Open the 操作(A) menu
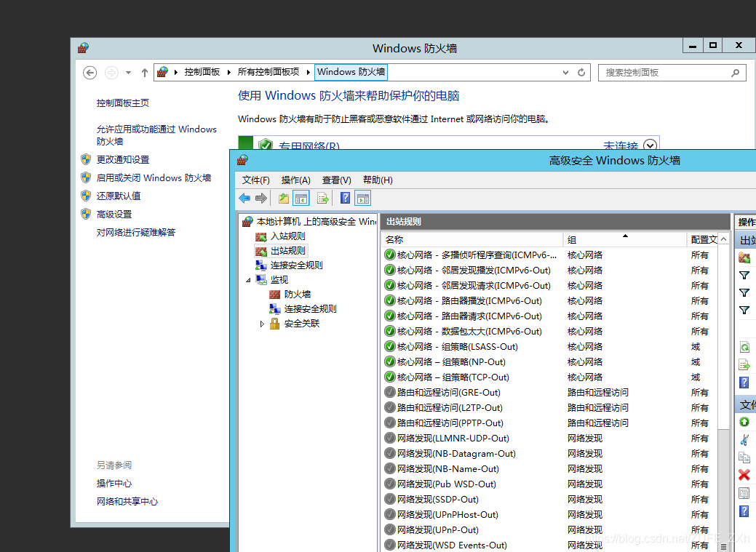The width and height of the screenshot is (756, 552). [295, 180]
